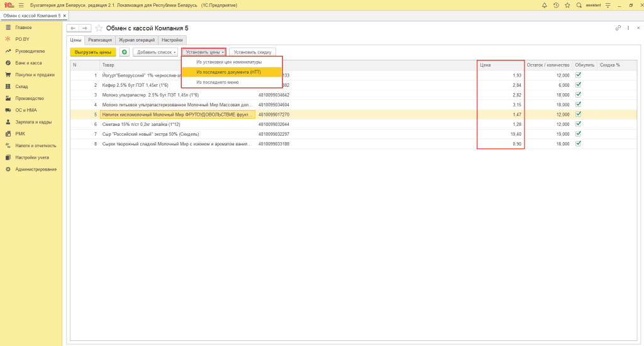The height and width of the screenshot is (346, 644).
Task: Collapse the Установить цены dropdown button
Action: pos(204,52)
